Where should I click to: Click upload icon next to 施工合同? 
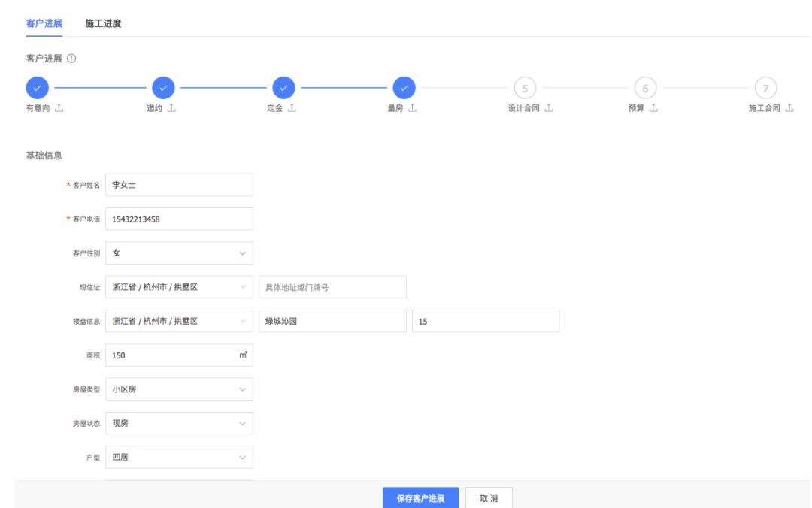tap(789, 107)
